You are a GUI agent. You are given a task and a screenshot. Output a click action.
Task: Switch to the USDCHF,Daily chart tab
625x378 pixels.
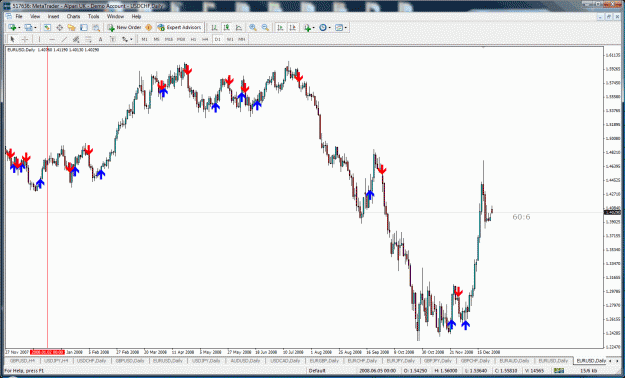point(92,361)
